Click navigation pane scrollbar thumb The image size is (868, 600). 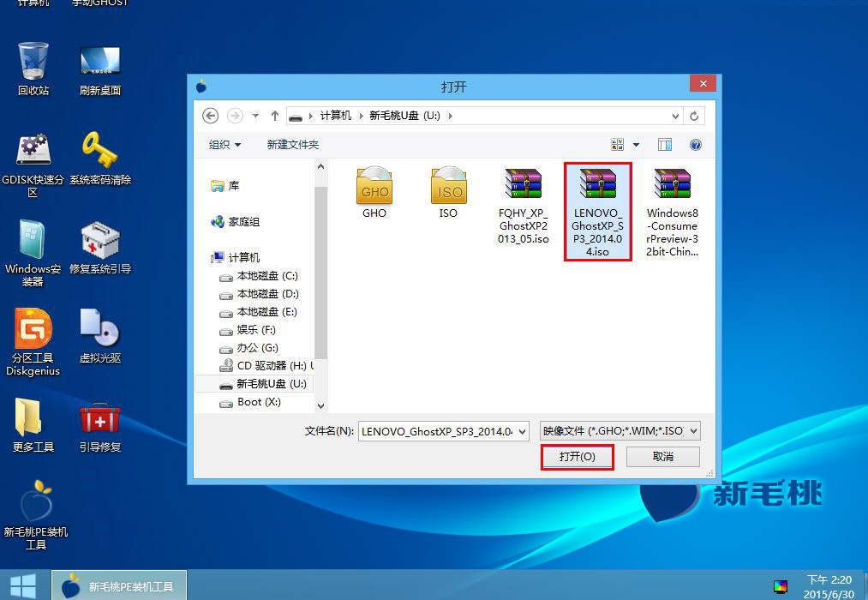click(x=321, y=273)
